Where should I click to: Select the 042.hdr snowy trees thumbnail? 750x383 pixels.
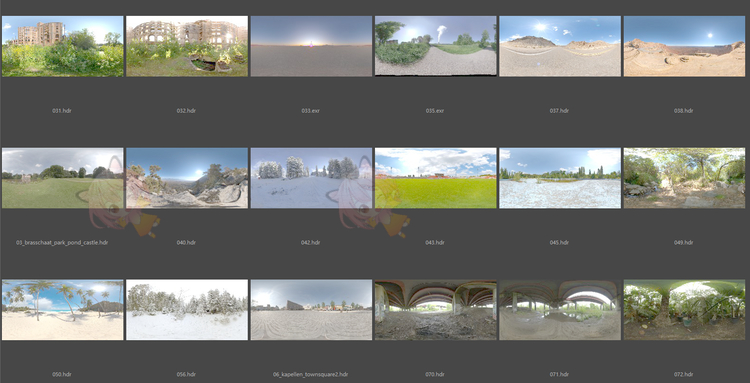tap(311, 178)
